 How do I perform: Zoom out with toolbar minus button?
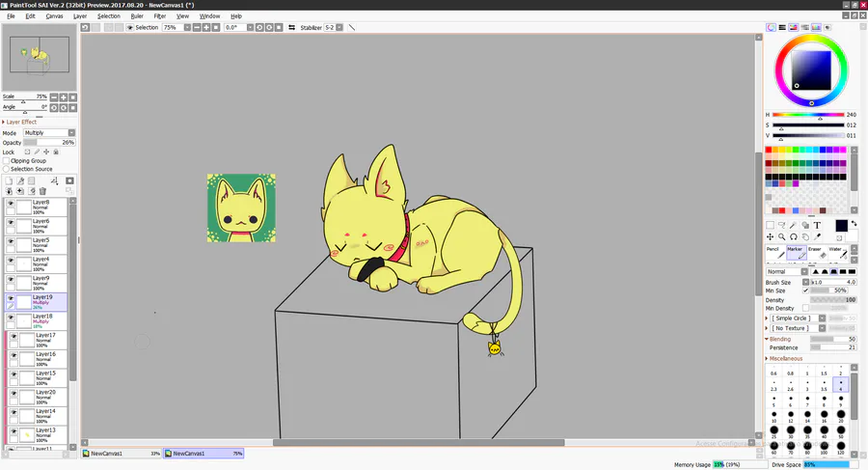click(x=197, y=27)
